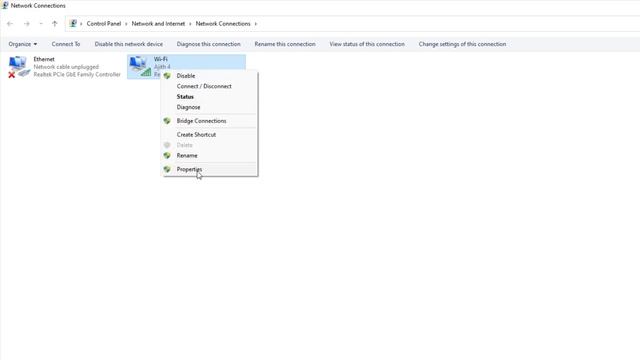Click Diagnose this connection

click(x=209, y=44)
